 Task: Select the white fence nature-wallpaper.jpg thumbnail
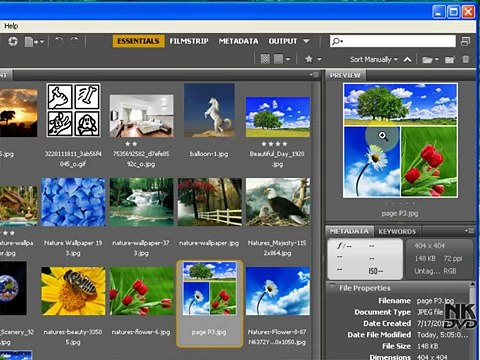pyautogui.click(x=210, y=202)
